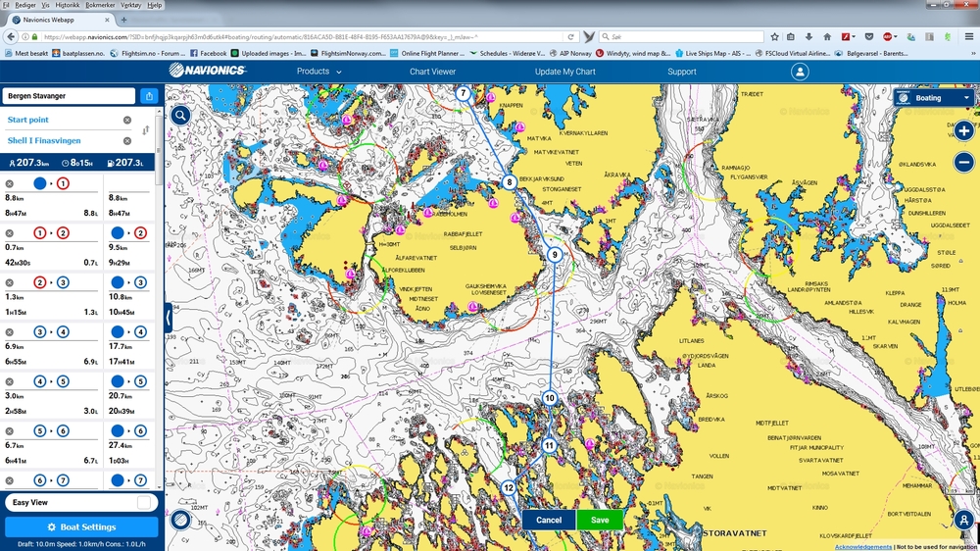Viewport: 980px width, 551px height.
Task: Click the route panel scrollbar
Action: [x=159, y=150]
